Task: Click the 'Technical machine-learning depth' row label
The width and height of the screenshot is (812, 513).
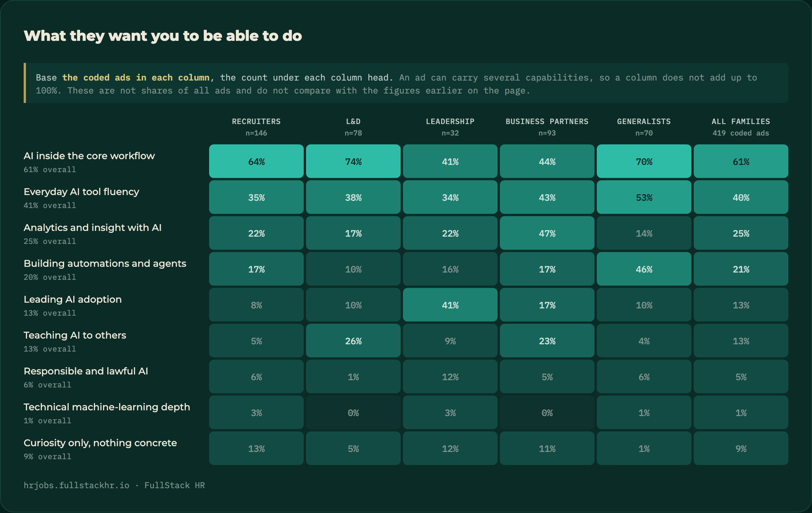Action: [x=107, y=407]
